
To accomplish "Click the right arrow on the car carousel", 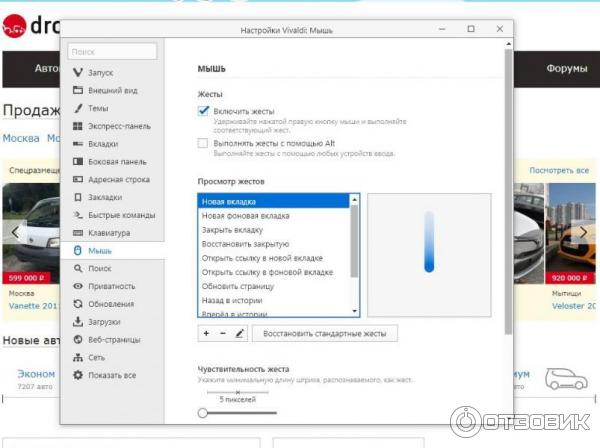I will click(583, 232).
